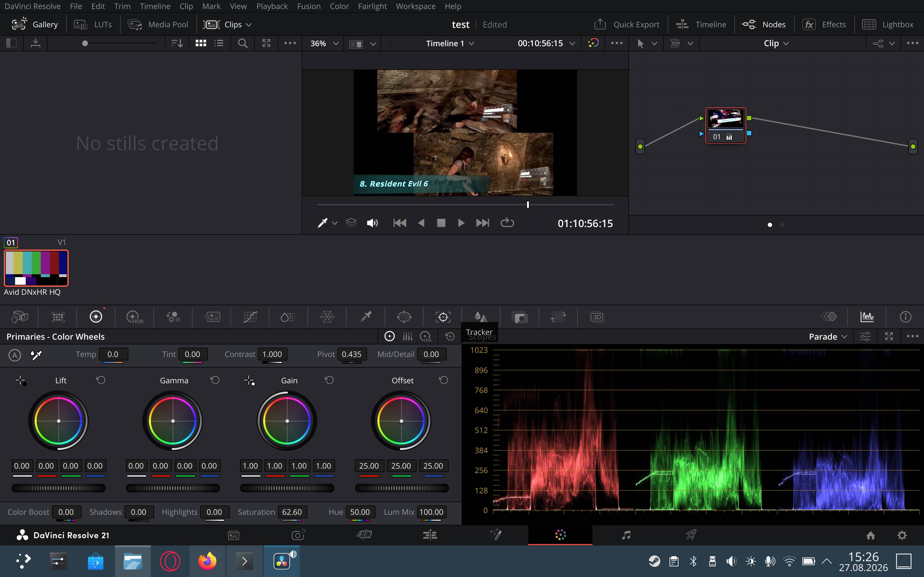Open the Color Warper palette
Viewport: 924px width, 577px height.
coord(327,317)
